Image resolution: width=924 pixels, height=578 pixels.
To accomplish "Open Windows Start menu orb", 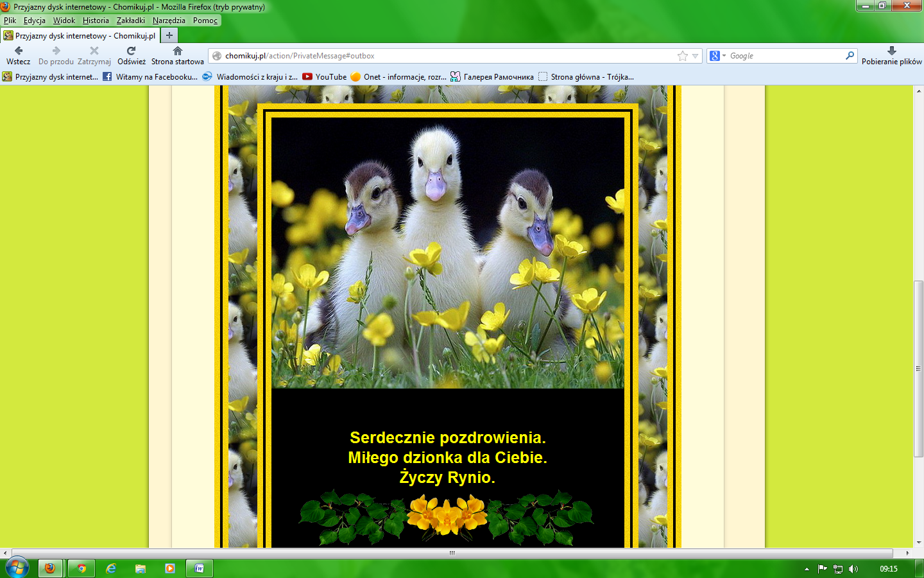I will pos(17,568).
